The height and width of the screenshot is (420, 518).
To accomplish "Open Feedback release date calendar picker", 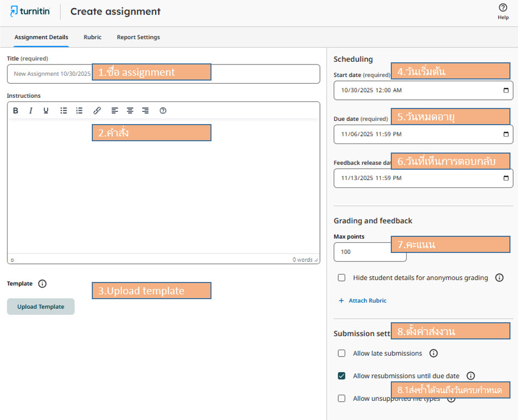I will [x=506, y=178].
